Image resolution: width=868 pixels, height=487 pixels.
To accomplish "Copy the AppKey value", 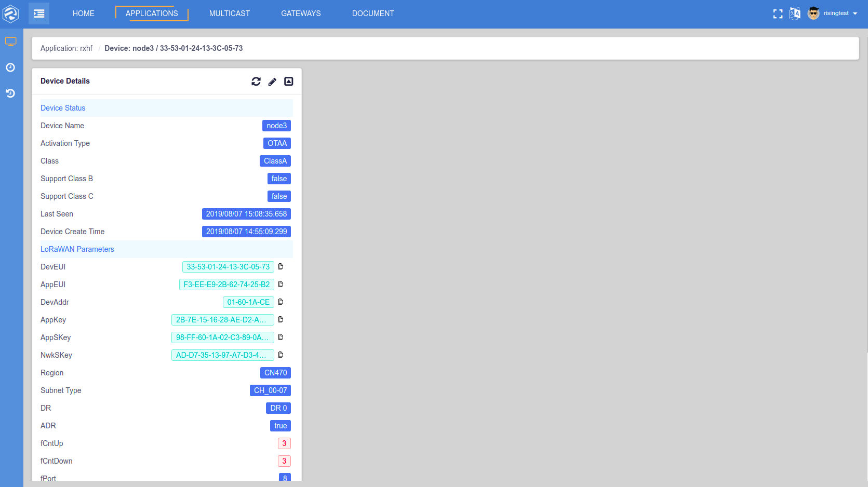I will [281, 320].
